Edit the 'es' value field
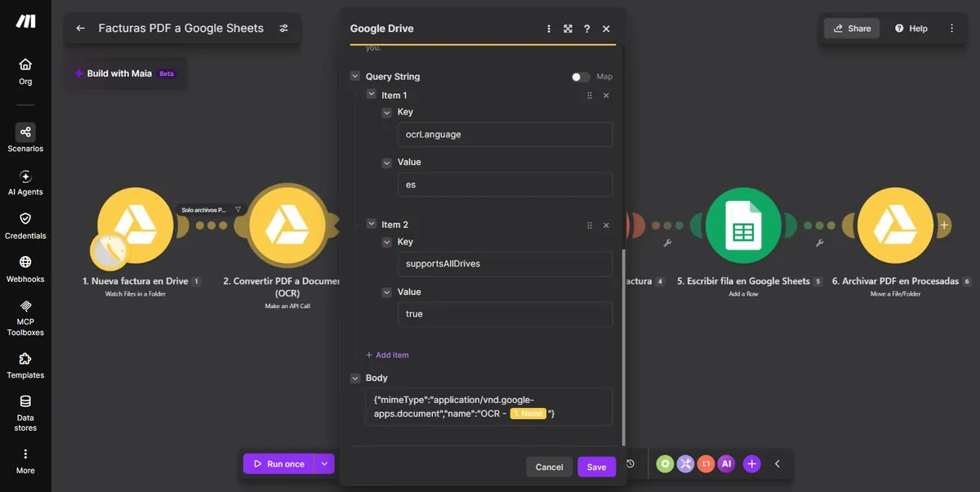Screen dimensions: 980x492 (505, 185)
